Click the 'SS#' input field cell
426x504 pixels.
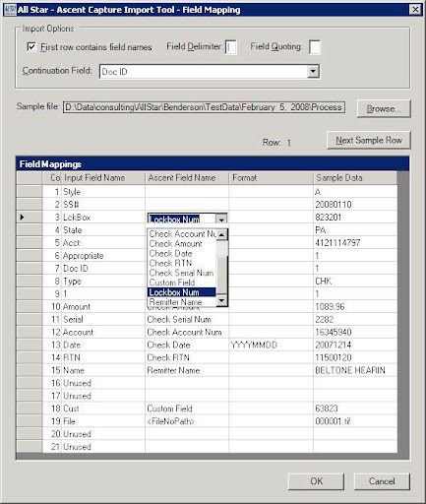click(x=103, y=205)
